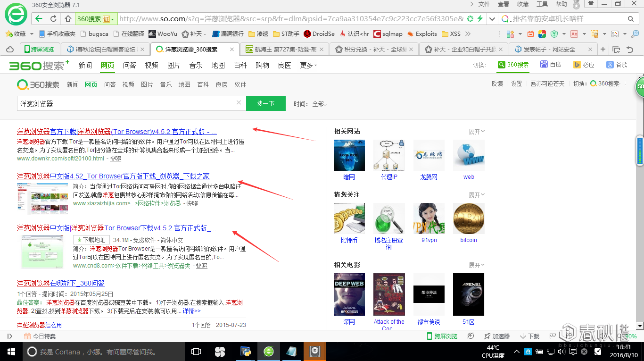This screenshot has height=361, width=644.
Task: Clear the search box with the X
Action: click(239, 103)
